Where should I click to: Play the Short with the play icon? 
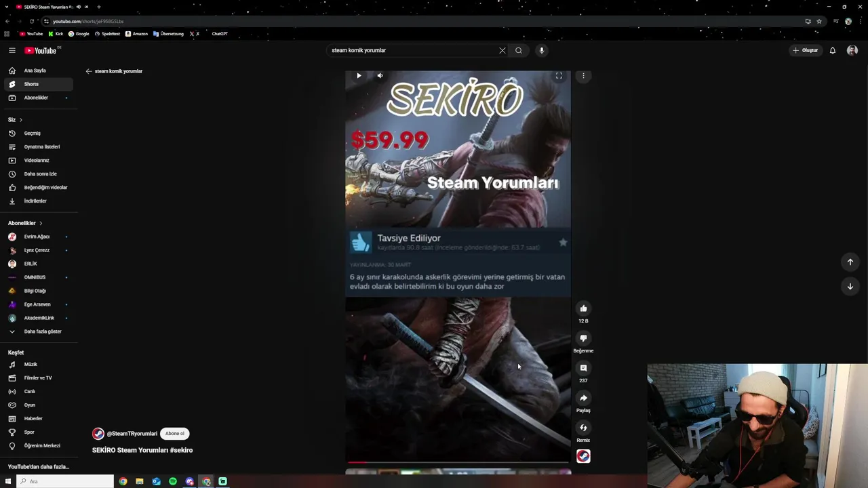359,75
